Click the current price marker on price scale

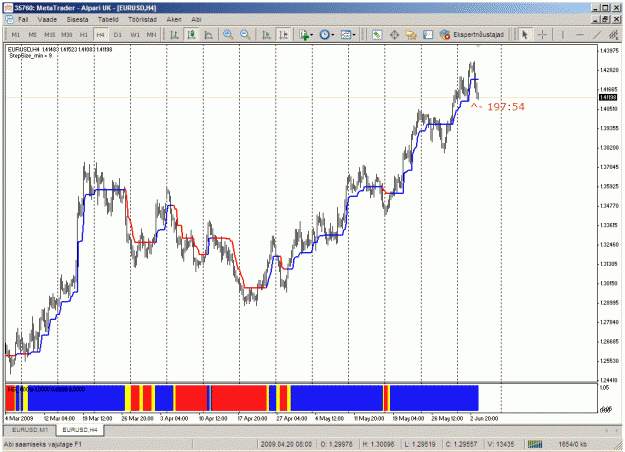tap(608, 97)
